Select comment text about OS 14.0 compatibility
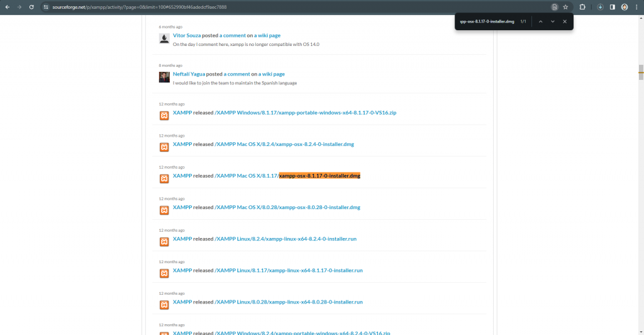The width and height of the screenshot is (644, 335). (246, 44)
